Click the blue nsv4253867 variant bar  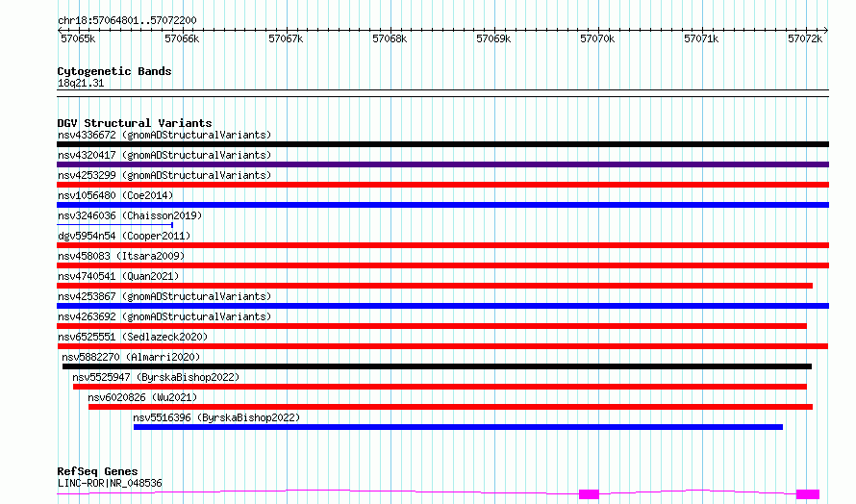click(442, 306)
